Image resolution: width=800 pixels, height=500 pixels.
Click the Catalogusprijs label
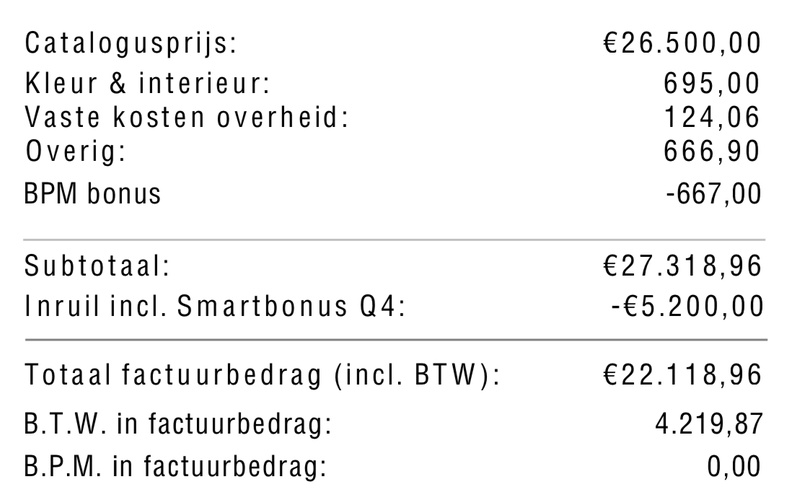pos(132,45)
